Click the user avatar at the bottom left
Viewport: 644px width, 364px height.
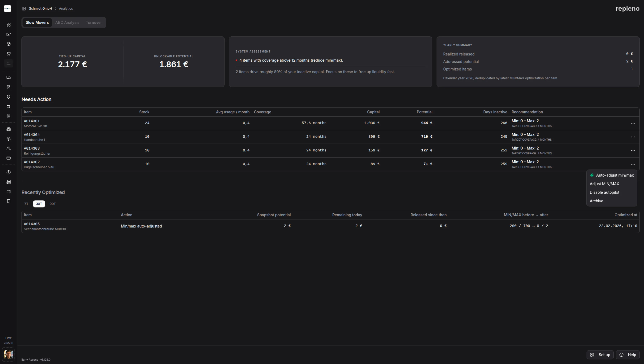8,354
